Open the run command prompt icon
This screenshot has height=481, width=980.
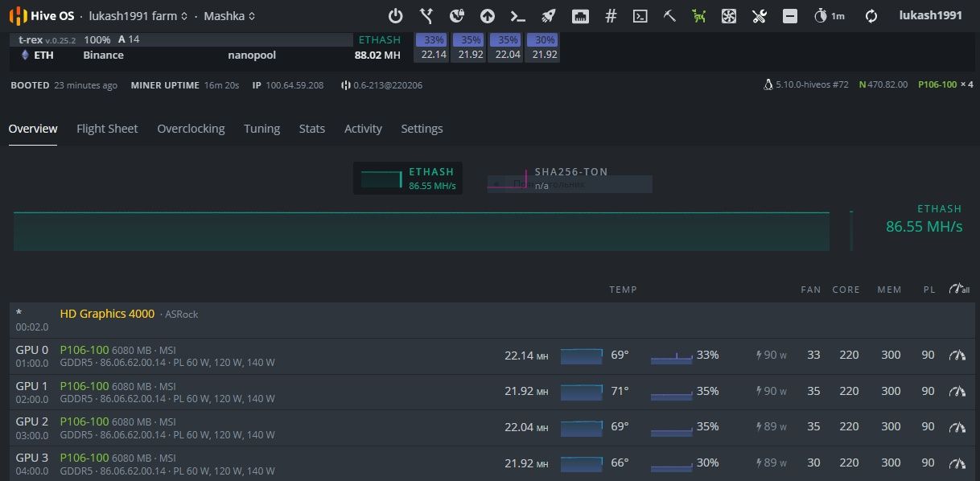pos(518,16)
